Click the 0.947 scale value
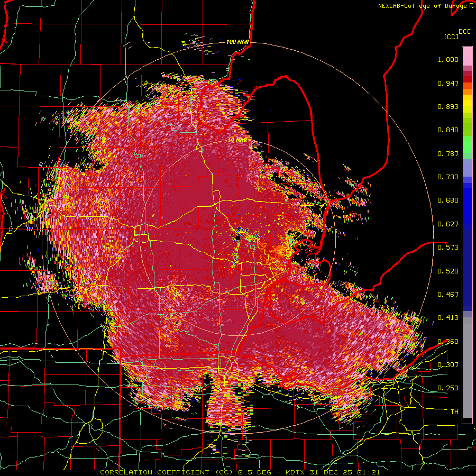 (448, 83)
